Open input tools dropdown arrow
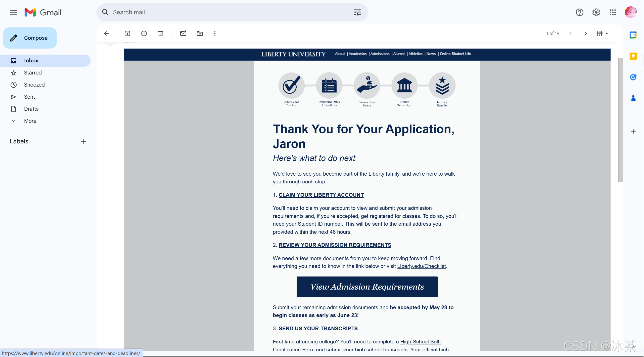This screenshot has height=357, width=644. (607, 33)
